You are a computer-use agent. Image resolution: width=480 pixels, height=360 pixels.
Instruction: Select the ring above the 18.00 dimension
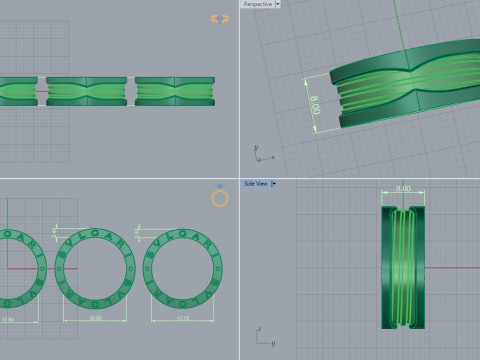pos(95,268)
